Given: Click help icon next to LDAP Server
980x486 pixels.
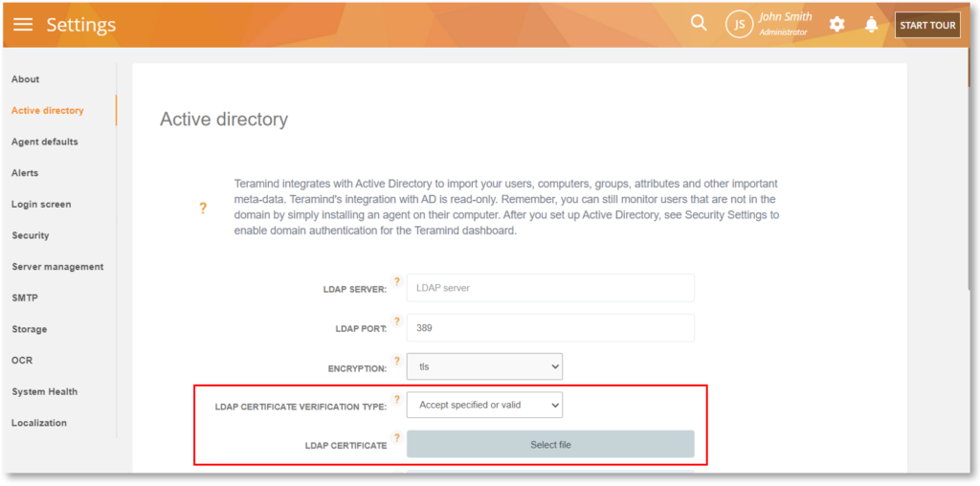Looking at the screenshot, I should 397,282.
